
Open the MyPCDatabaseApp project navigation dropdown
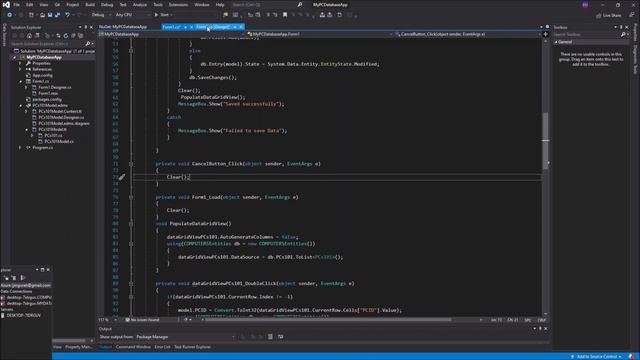[x=171, y=34]
